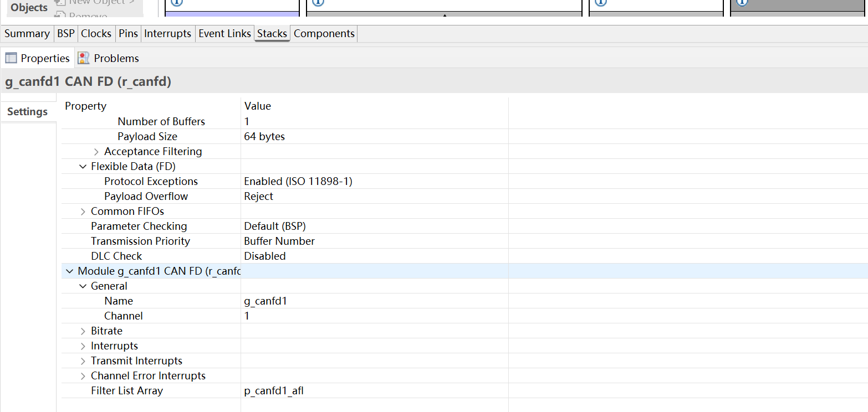Change Parameter Checking Default (BSP) value

tap(375, 226)
